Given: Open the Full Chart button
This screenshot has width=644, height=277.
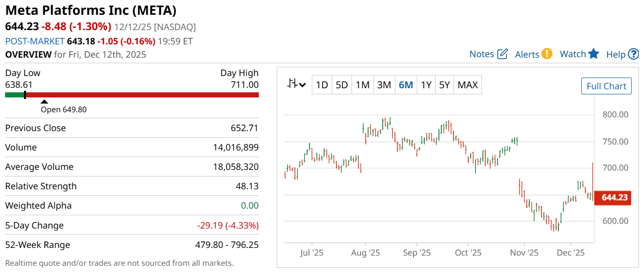Looking at the screenshot, I should (x=606, y=86).
